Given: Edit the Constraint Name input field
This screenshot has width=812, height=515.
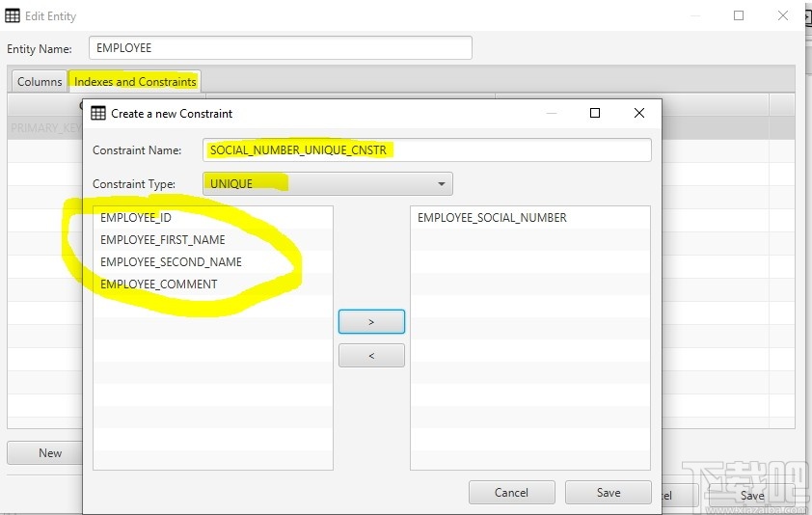Looking at the screenshot, I should click(x=426, y=150).
